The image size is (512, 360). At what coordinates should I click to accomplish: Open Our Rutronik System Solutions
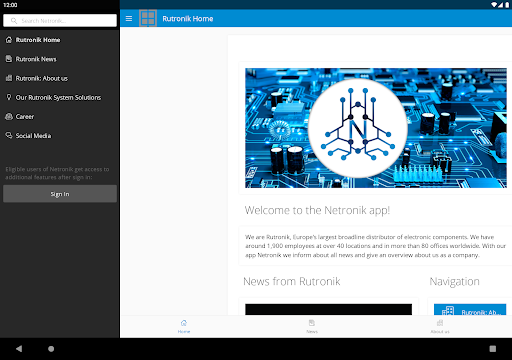point(60,97)
